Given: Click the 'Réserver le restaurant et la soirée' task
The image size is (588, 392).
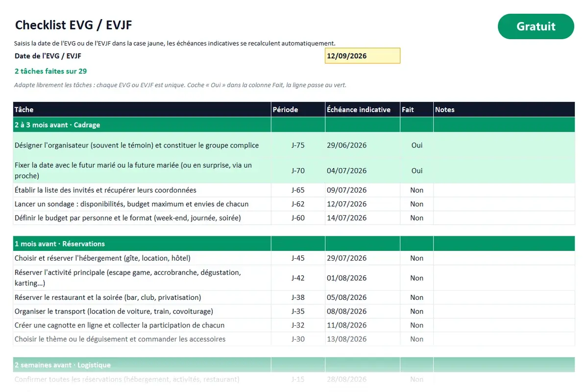Looking at the screenshot, I should click(x=142, y=297).
